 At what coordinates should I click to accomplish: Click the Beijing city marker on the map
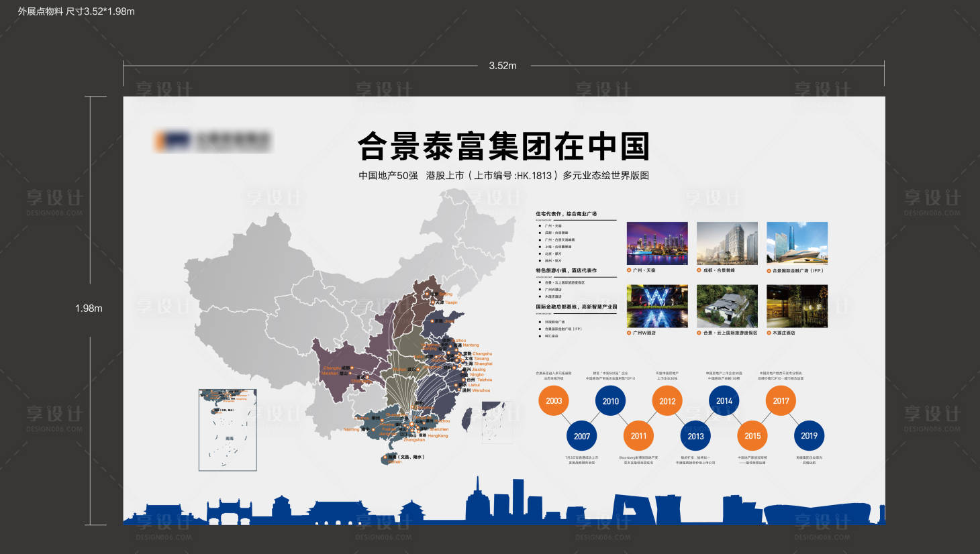(x=426, y=294)
